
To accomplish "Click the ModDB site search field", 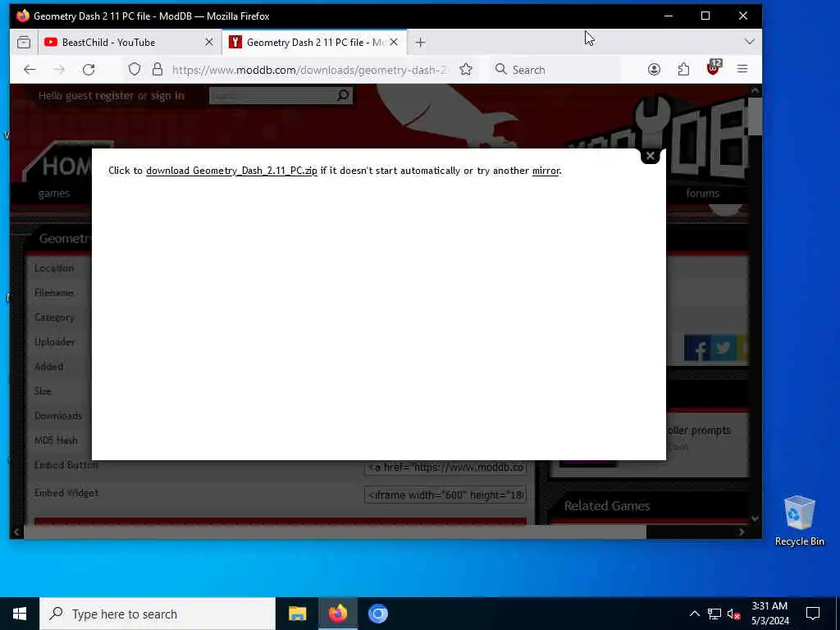I will (273, 96).
